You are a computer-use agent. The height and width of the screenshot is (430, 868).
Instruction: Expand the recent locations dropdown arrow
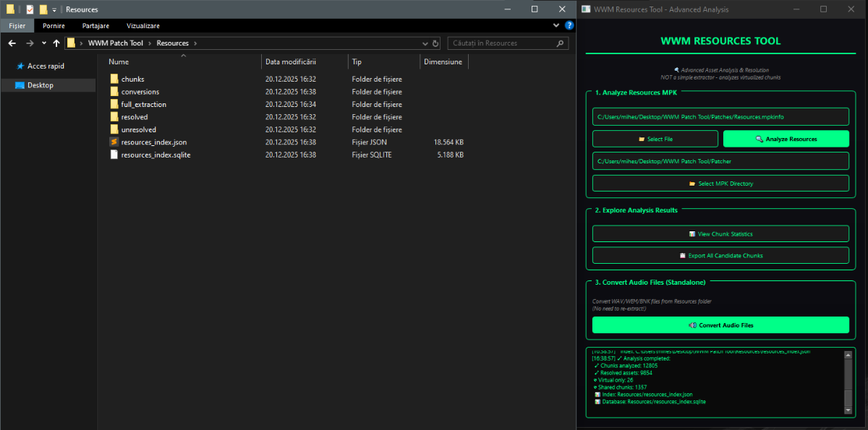pos(43,43)
